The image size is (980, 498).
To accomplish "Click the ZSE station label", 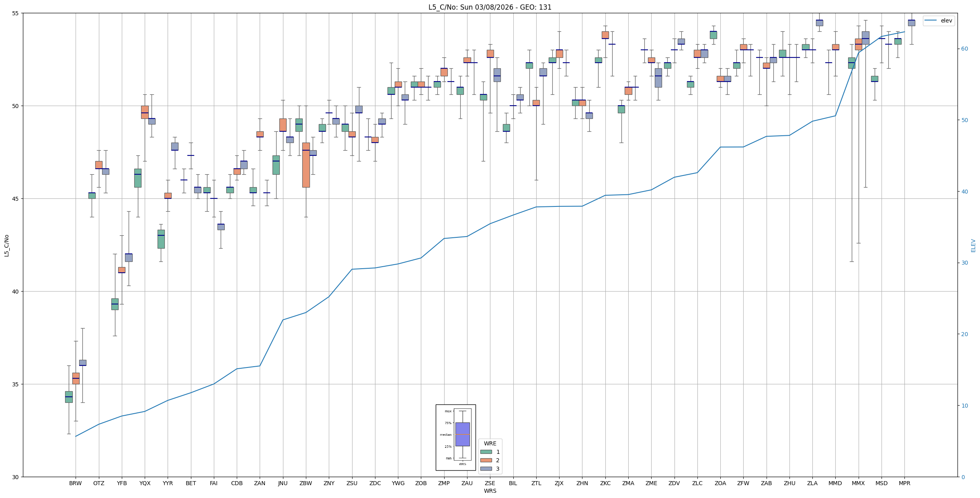I will point(490,483).
